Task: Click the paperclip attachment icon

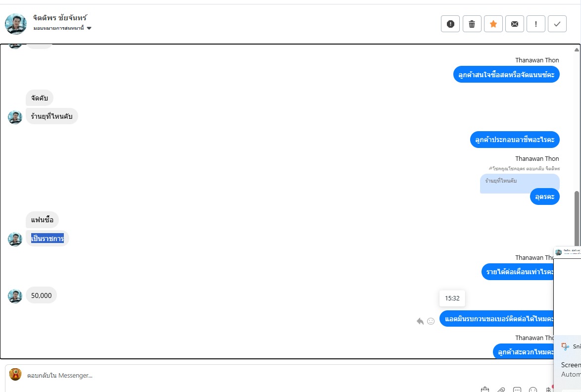Action: (501, 390)
